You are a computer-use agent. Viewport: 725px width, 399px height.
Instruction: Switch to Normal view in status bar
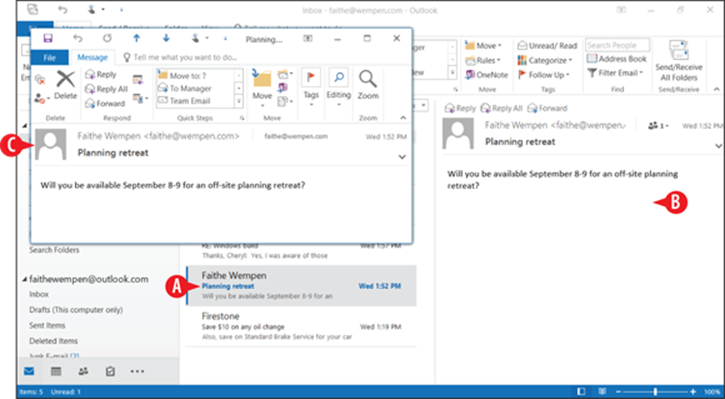point(581,392)
